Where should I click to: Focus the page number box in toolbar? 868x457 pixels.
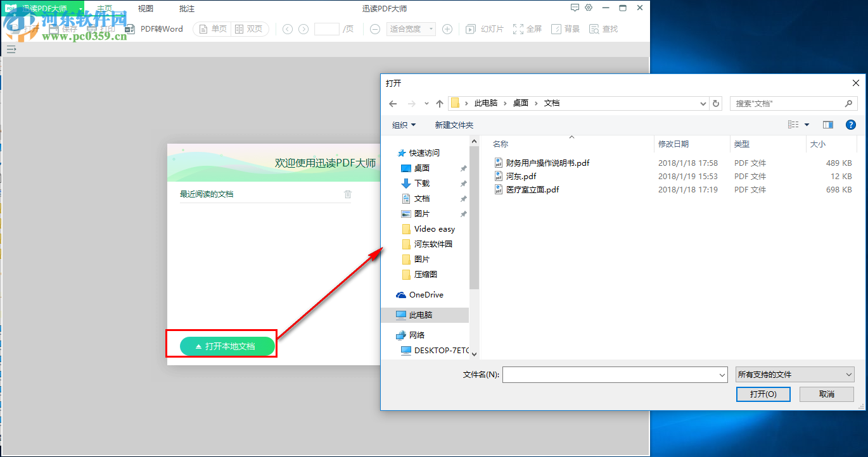point(327,29)
